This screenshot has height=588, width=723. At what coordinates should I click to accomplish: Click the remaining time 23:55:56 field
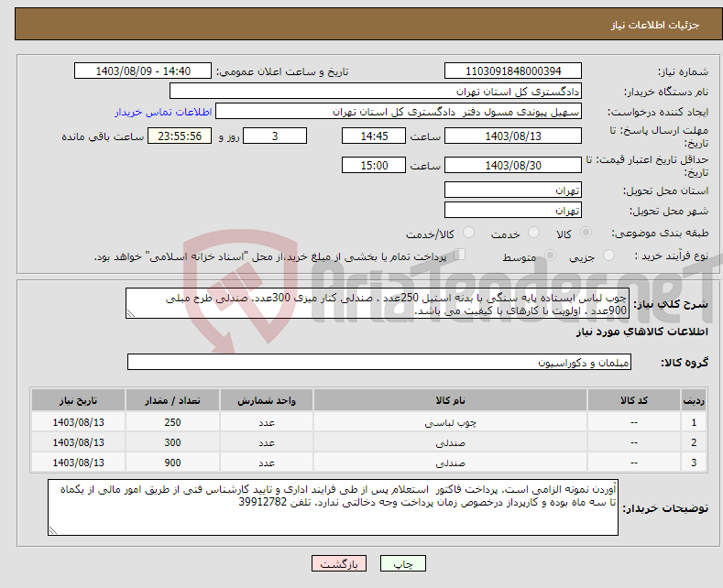tap(180, 136)
